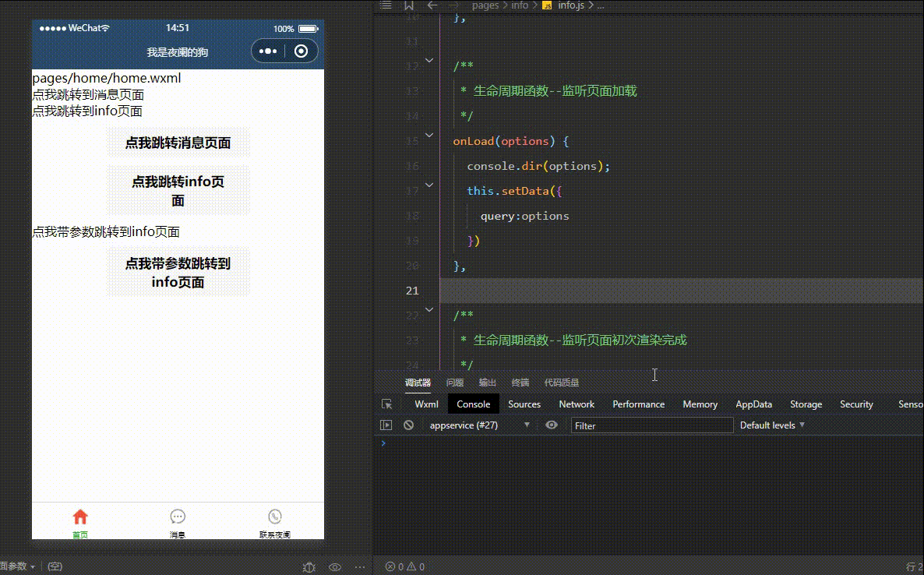Tap the capsule close circle button
Viewport: 924px width, 575px height.
(302, 51)
